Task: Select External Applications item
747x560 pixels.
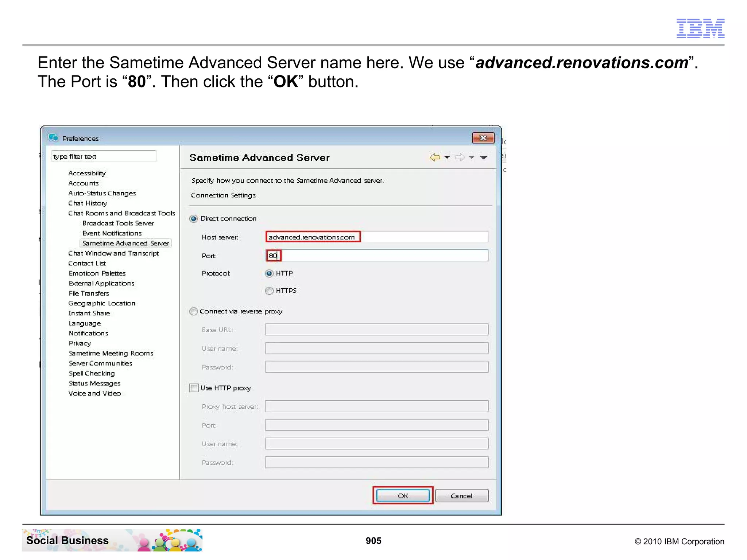Action: (x=101, y=283)
